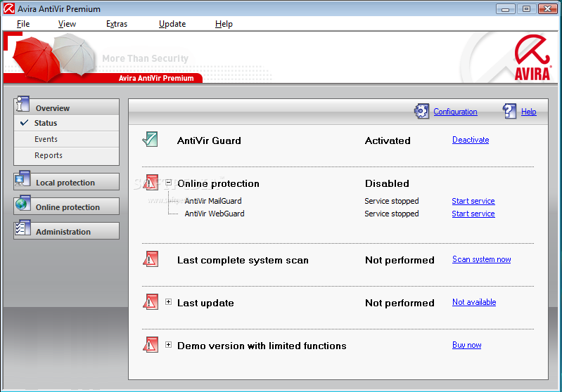Click the AntiVir WebGuard label
The image size is (562, 392).
[x=215, y=214]
